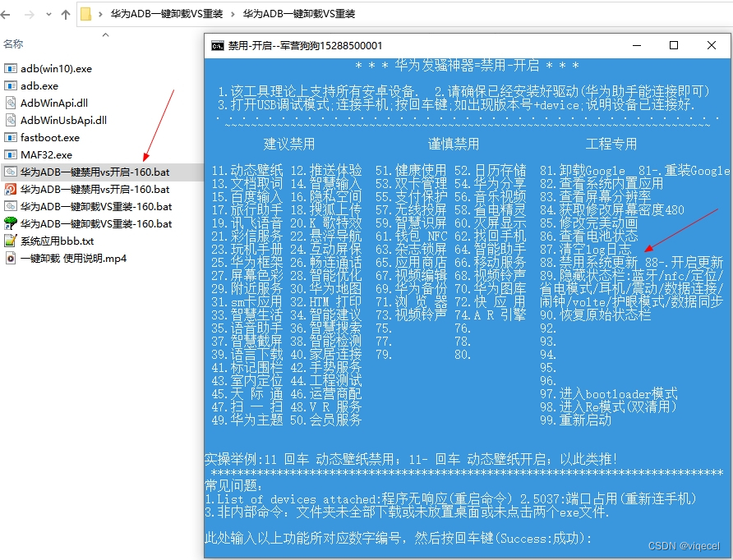Click the video icon of 一键卸载 使用说明.mp4
Screen dimensions: 733x560
point(11,259)
